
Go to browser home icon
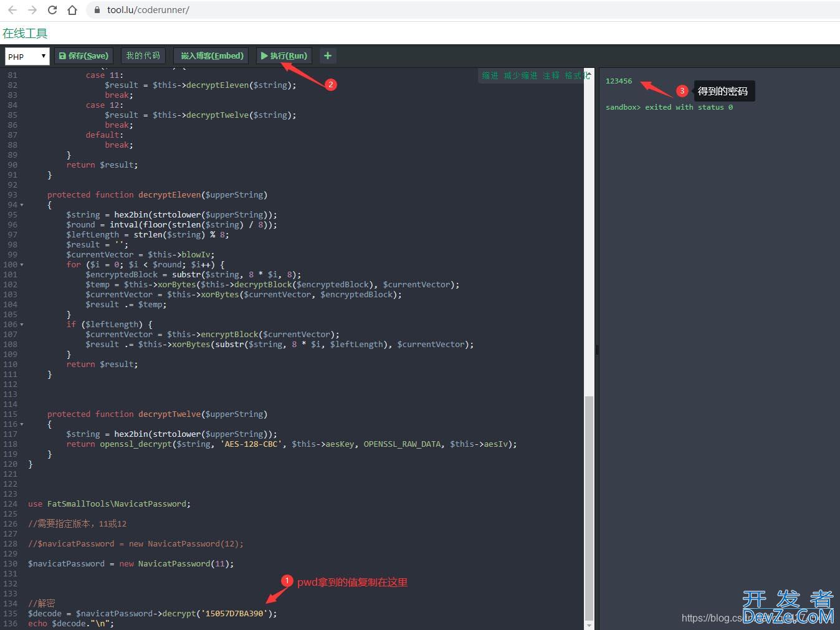pos(72,10)
